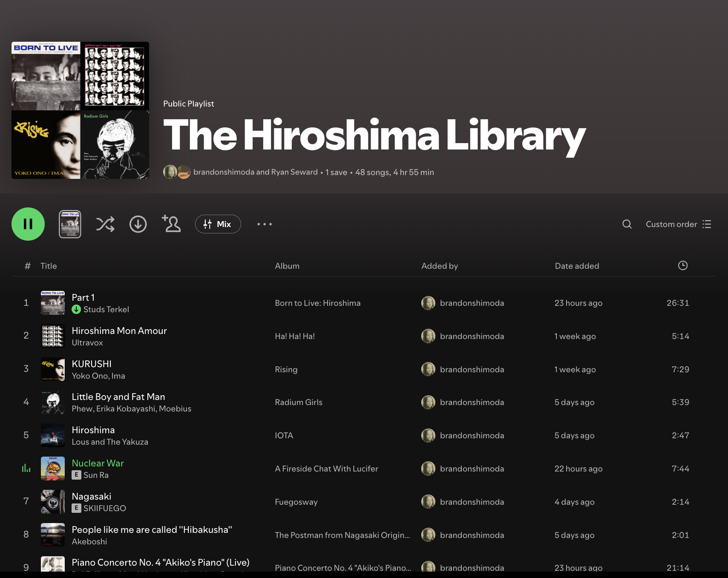Invite collaborators with the add-user icon
728x578 pixels.
(x=171, y=224)
